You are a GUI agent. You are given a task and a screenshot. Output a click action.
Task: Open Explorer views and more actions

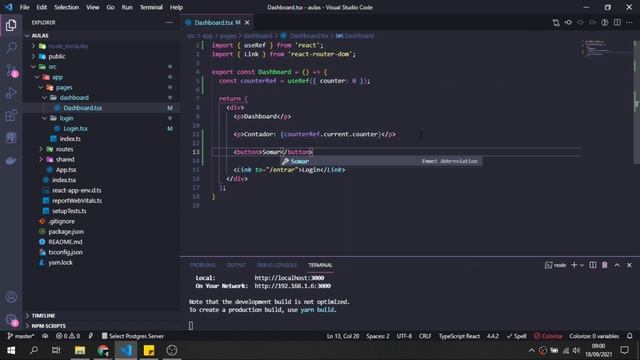[169, 22]
